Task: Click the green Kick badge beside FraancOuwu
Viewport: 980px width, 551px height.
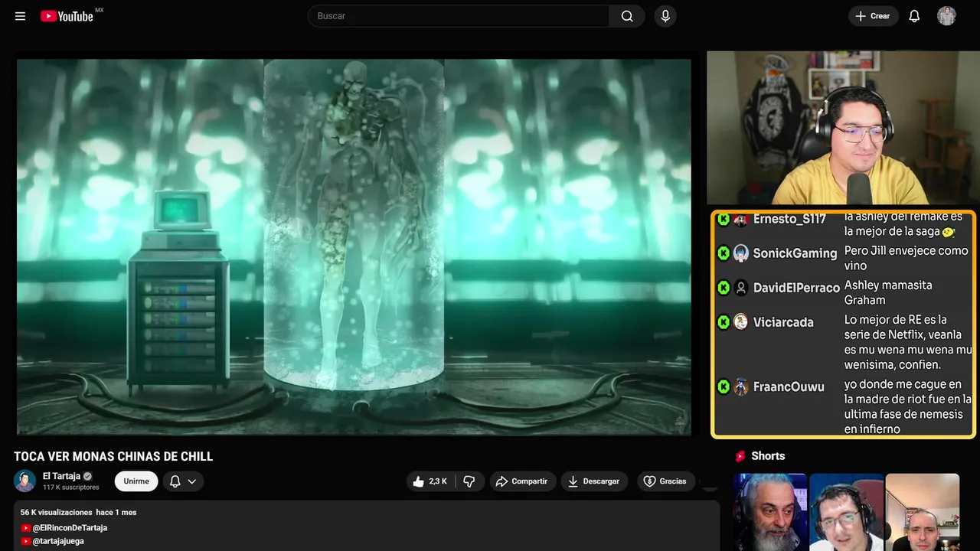Action: tap(724, 387)
